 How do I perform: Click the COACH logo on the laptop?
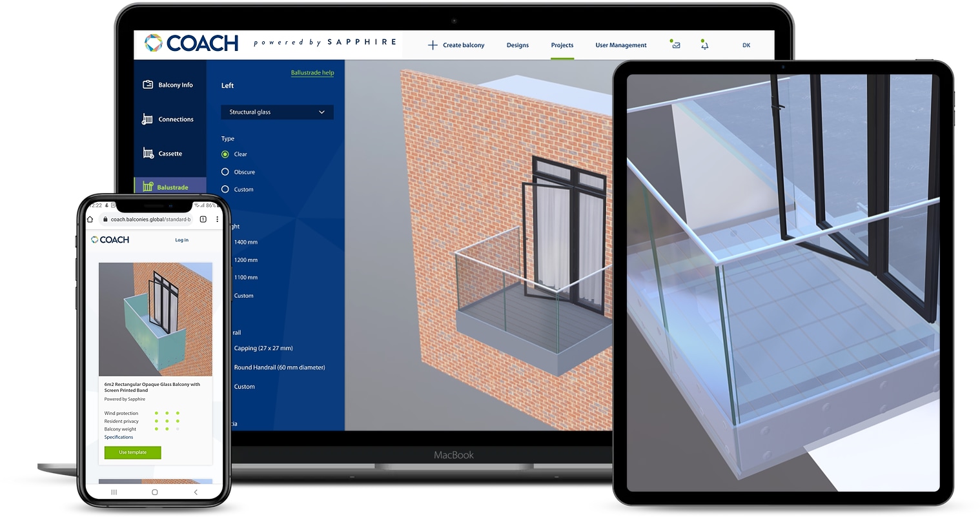pyautogui.click(x=192, y=43)
